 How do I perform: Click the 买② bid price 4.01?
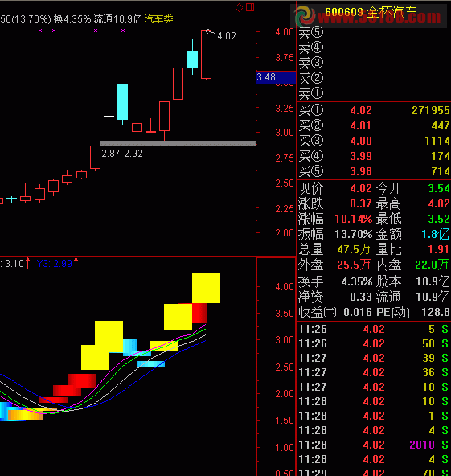coord(360,125)
